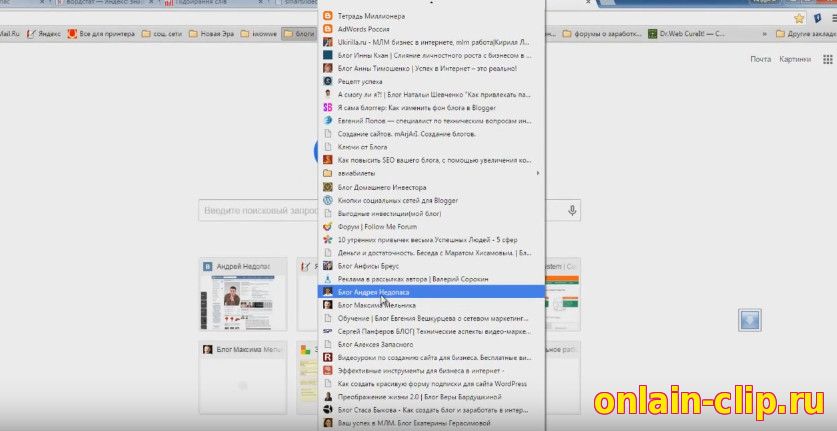Open 'Блог Инны Кхан' bookmark

[x=431, y=55]
